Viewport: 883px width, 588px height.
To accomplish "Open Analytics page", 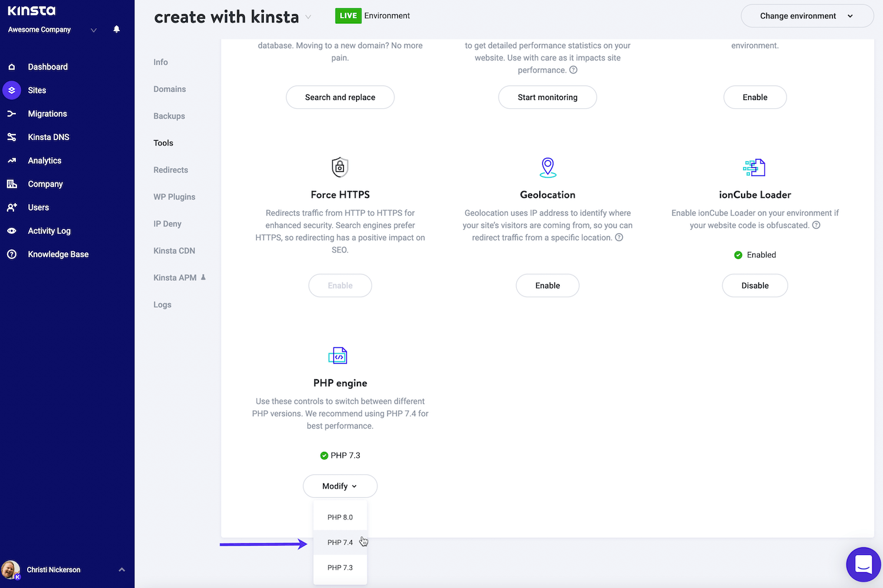I will [x=45, y=161].
